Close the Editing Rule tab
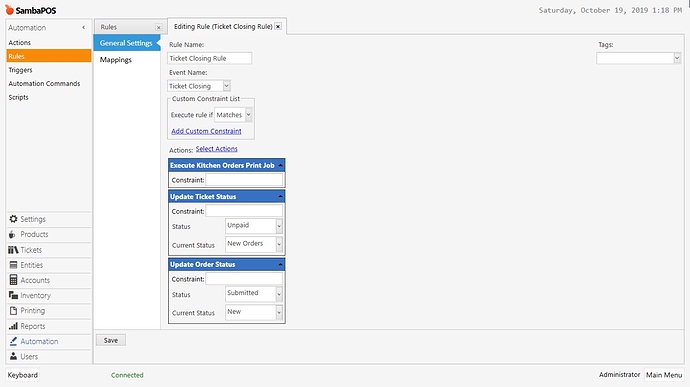Viewport: 690px width, 387px height. coord(278,26)
